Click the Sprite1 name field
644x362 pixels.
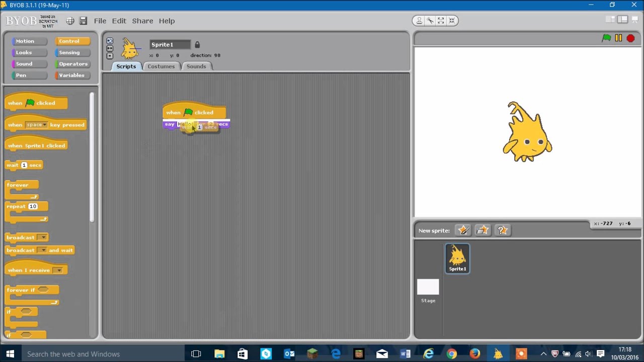[x=170, y=45]
